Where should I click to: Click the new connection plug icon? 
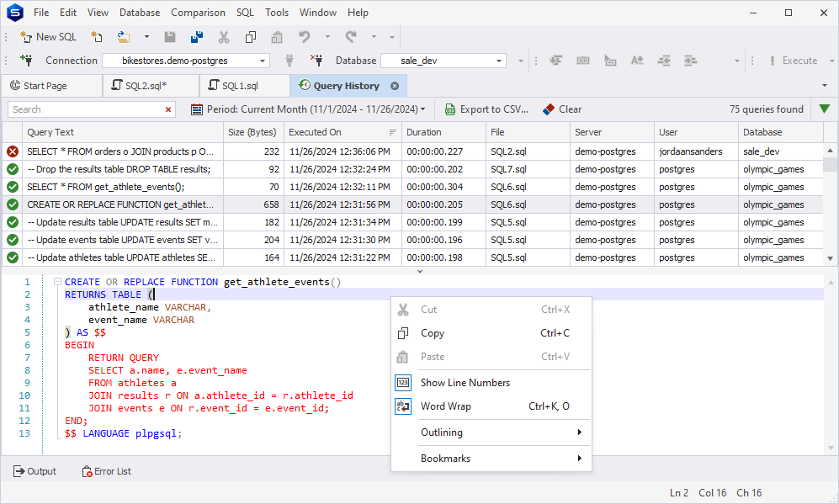[26, 61]
